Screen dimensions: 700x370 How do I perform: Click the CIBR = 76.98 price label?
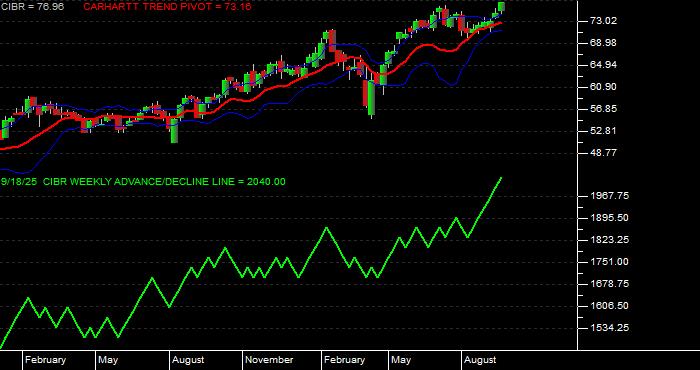32,7
